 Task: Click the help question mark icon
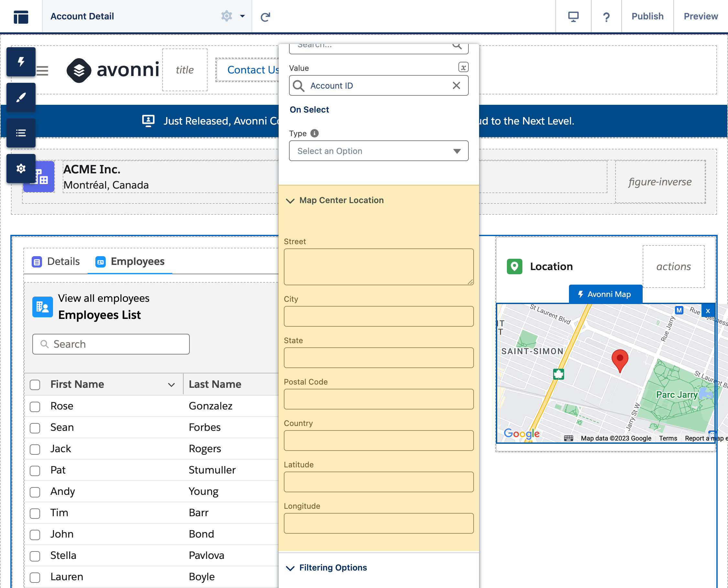(606, 16)
